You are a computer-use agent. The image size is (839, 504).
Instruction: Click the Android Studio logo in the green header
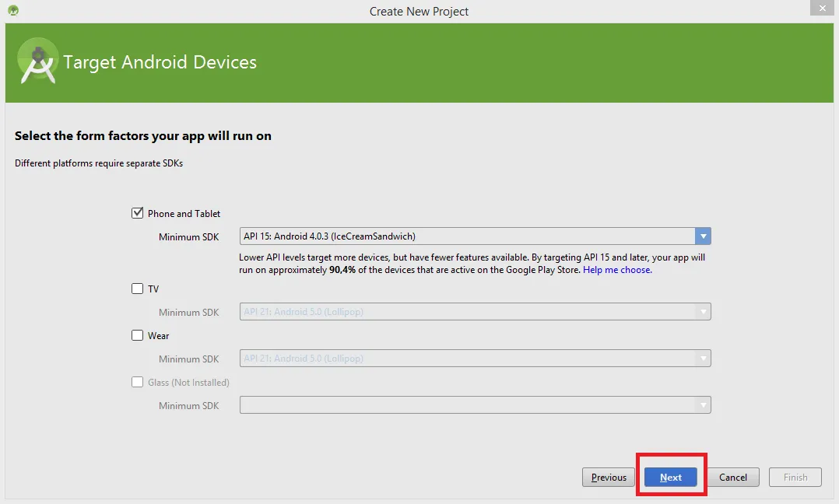[37, 62]
